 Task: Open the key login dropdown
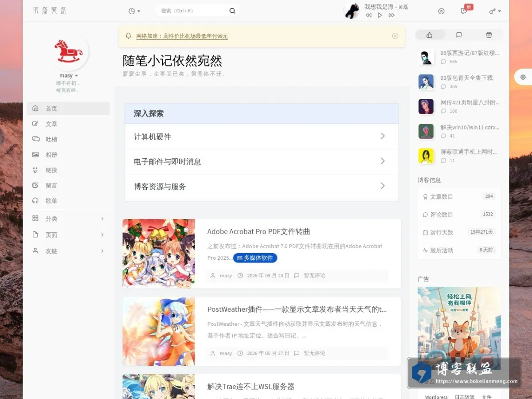[x=495, y=11]
